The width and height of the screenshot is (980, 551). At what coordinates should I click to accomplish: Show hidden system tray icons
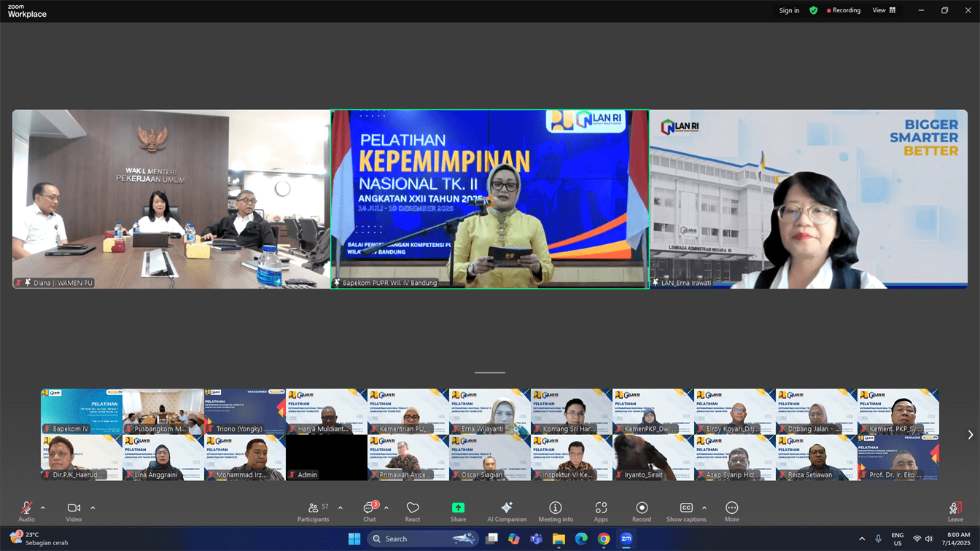pyautogui.click(x=862, y=539)
